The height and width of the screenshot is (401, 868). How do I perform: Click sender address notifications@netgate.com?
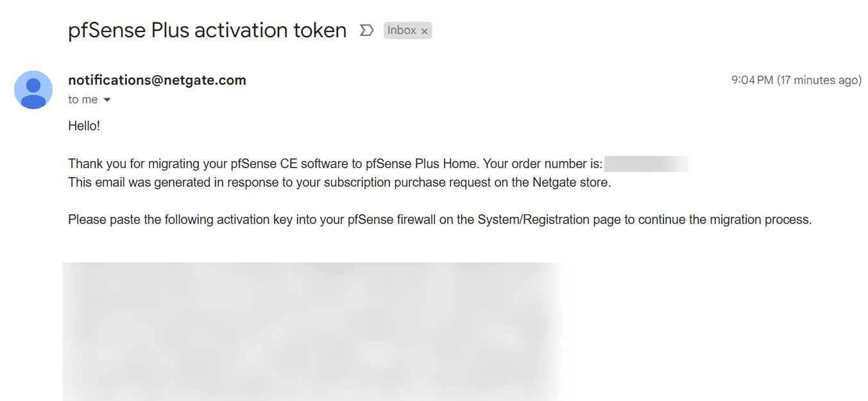point(157,80)
